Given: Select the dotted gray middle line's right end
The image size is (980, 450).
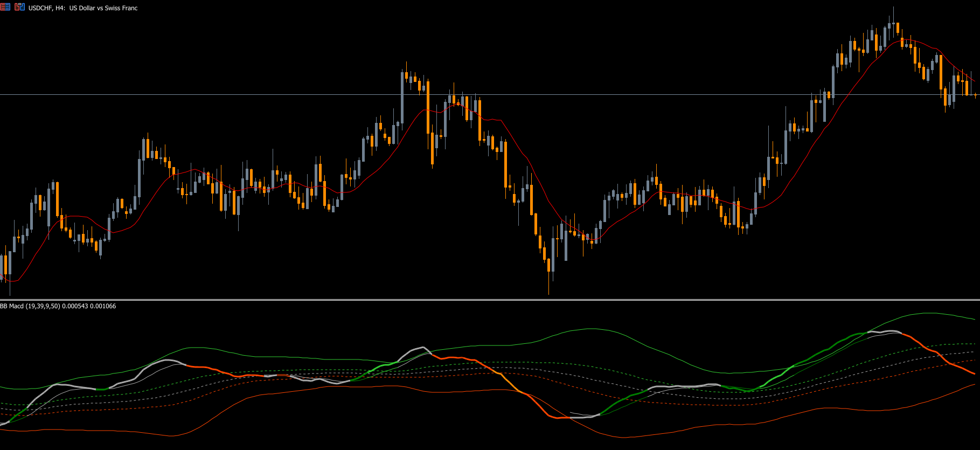Looking at the screenshot, I should point(974,352).
